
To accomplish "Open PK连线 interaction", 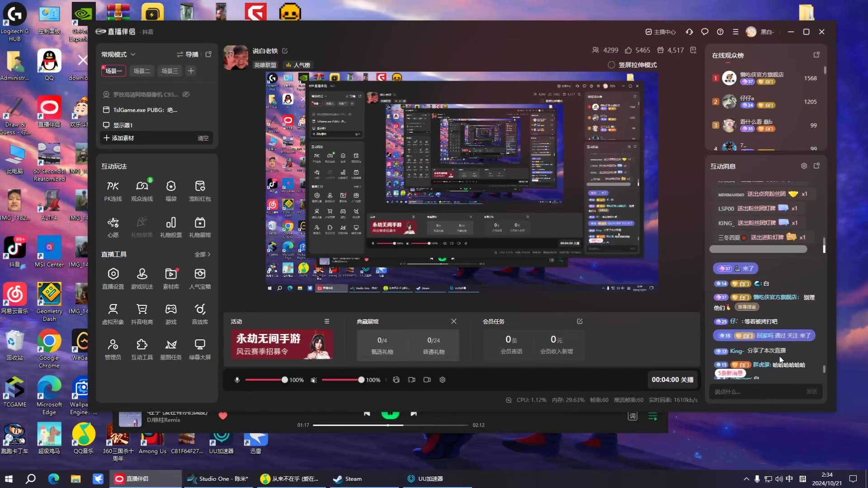I will click(113, 191).
